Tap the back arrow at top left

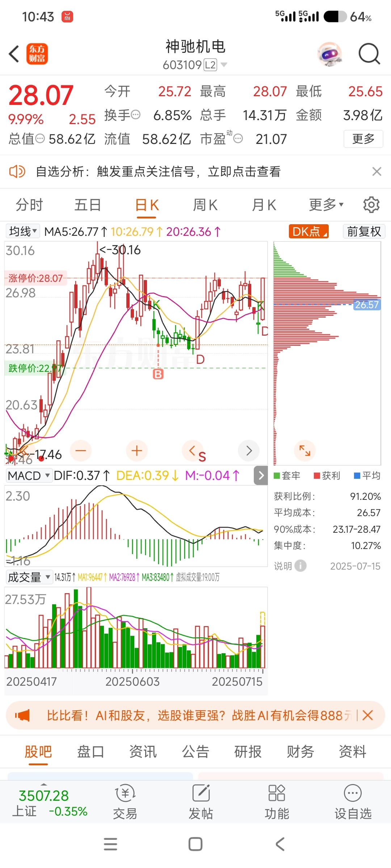[14, 54]
